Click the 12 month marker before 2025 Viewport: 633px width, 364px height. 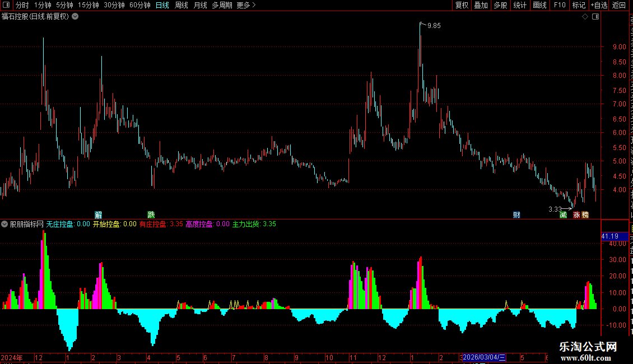39,357
